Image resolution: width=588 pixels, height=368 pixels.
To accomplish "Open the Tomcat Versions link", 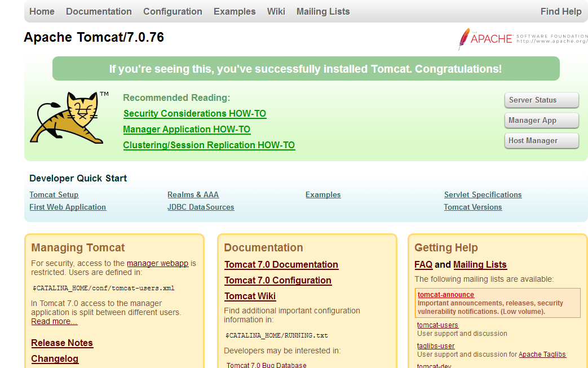I will tap(473, 207).
